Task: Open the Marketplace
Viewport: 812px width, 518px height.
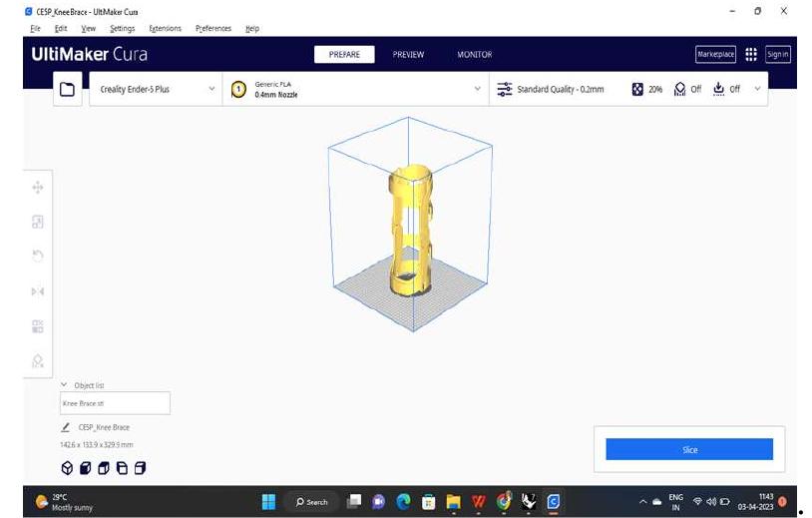Action: click(x=715, y=54)
